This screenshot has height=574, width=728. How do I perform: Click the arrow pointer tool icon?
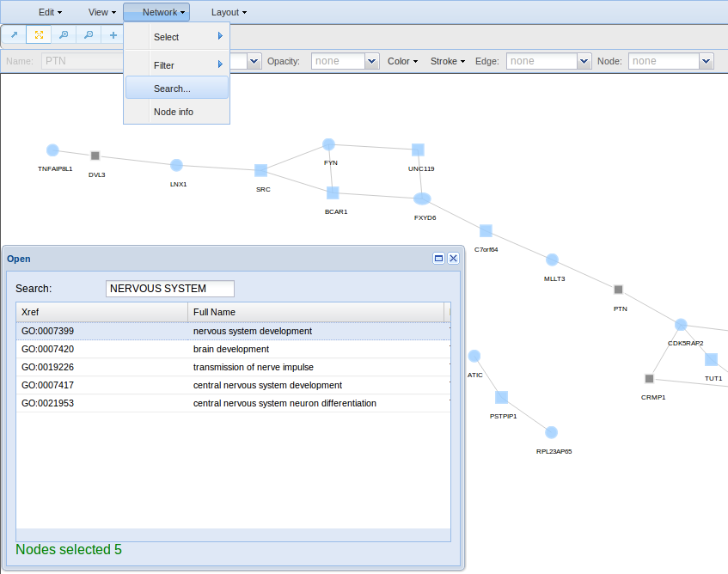tap(14, 35)
